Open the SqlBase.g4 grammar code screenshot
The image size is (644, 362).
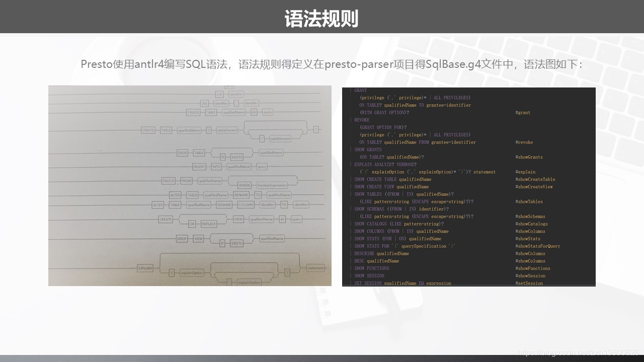469,187
